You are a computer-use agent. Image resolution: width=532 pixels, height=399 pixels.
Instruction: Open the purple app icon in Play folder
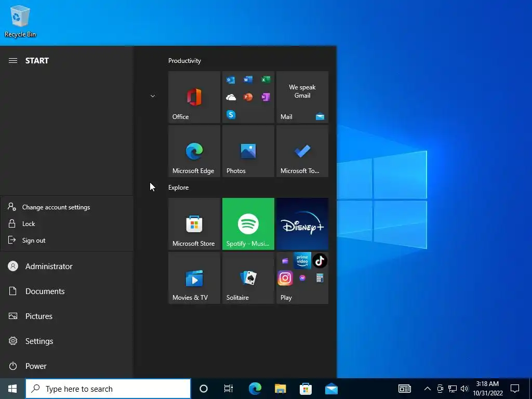(285, 261)
